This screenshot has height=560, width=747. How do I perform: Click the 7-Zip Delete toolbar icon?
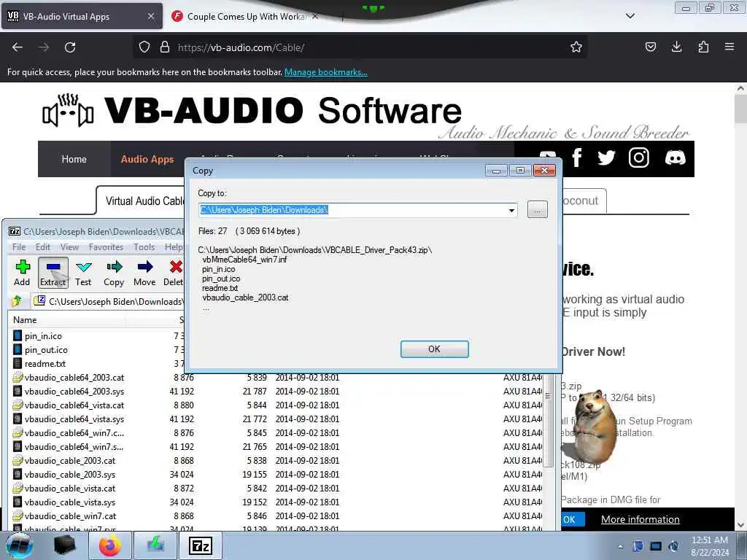click(x=174, y=273)
